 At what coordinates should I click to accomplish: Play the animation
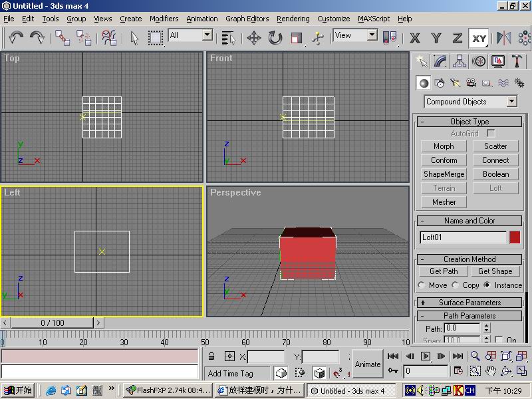click(425, 356)
